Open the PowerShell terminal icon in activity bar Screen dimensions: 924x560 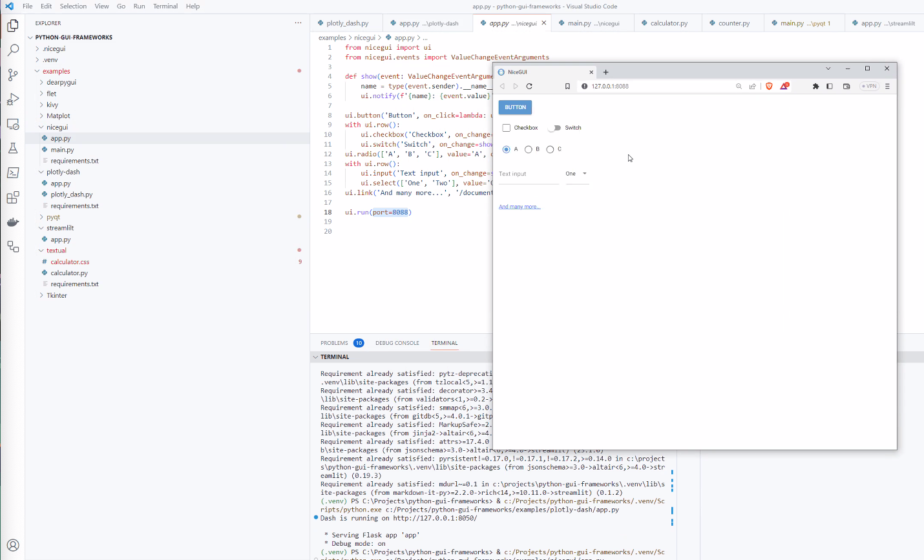[13, 173]
